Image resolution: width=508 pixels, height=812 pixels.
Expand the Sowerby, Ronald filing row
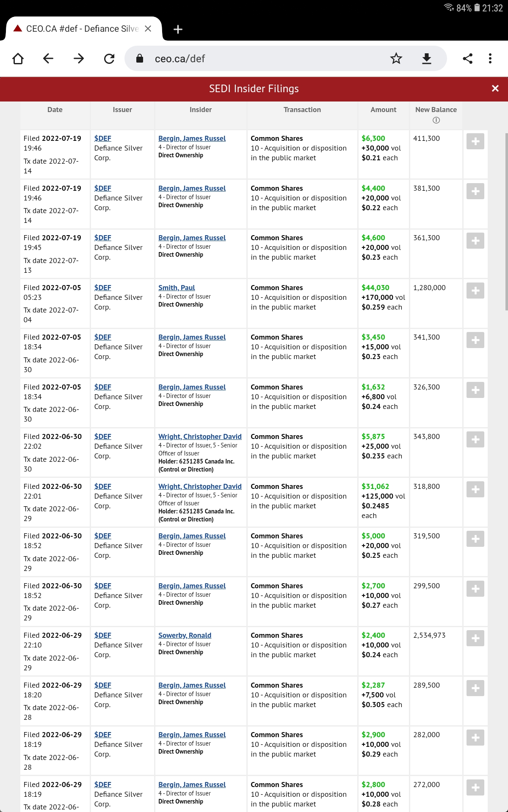475,638
